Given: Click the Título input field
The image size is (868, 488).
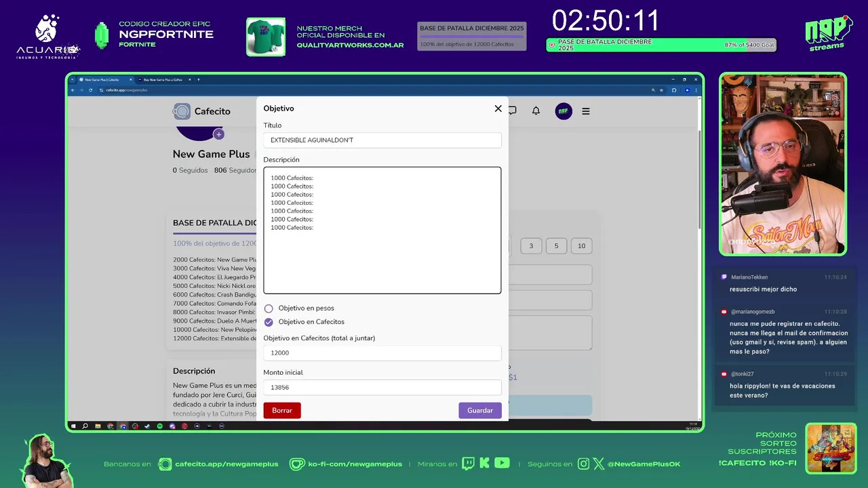Looking at the screenshot, I should click(x=382, y=140).
